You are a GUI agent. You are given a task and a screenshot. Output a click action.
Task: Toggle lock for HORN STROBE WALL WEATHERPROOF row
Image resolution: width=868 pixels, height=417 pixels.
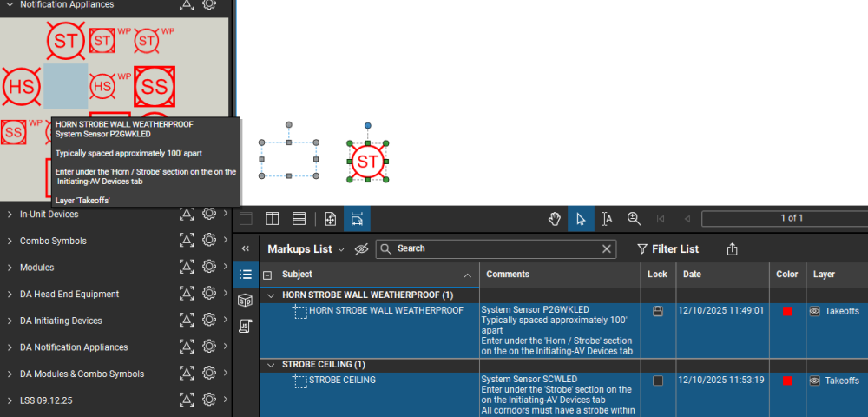click(x=658, y=311)
